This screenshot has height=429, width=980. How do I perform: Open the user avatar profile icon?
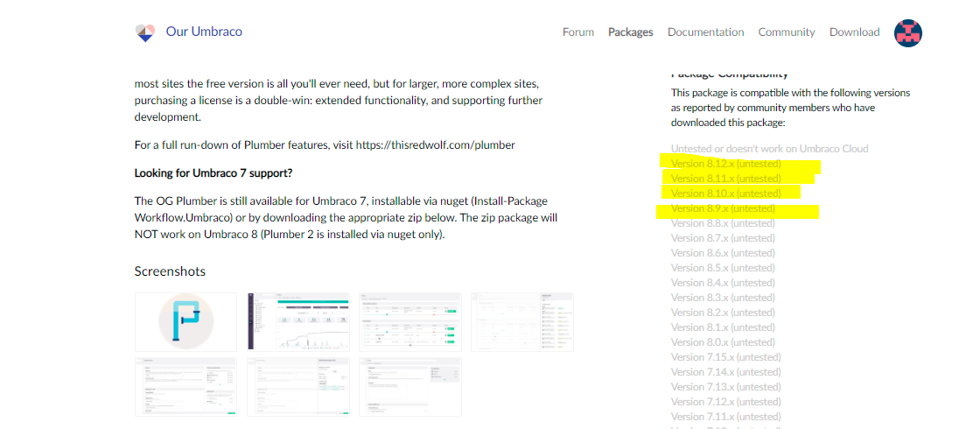(908, 33)
